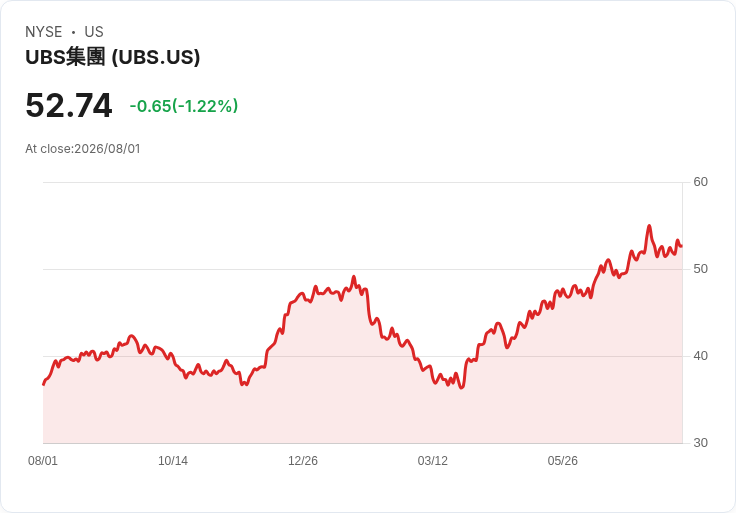Click the 30 price axis label

tap(700, 443)
